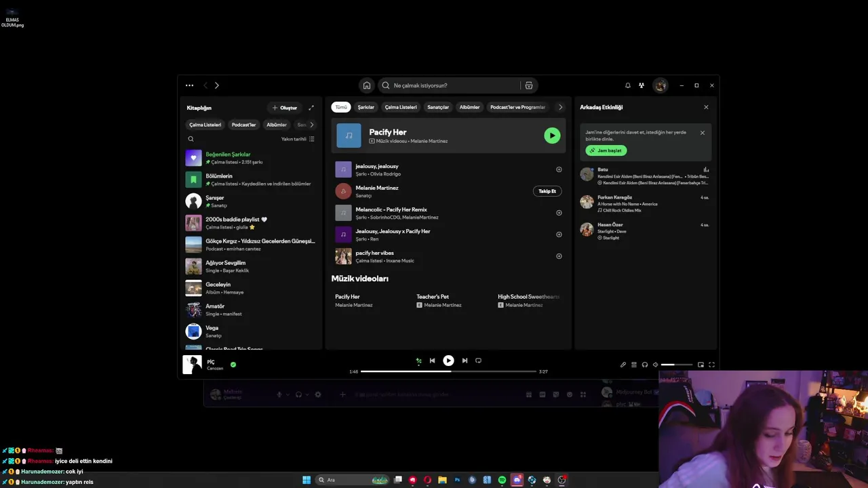Toggle the PİÇ liked checkmark
This screenshot has width=868, height=488.
pyautogui.click(x=233, y=365)
